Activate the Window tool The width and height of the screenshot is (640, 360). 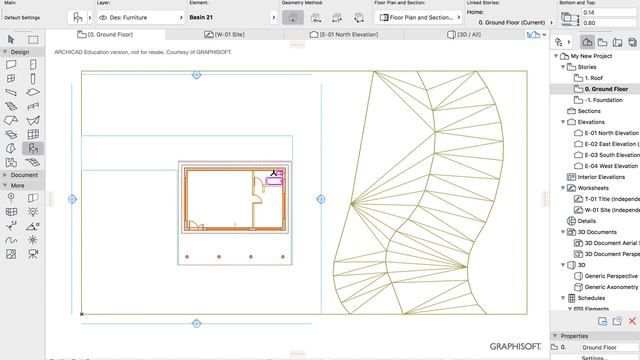click(11, 78)
